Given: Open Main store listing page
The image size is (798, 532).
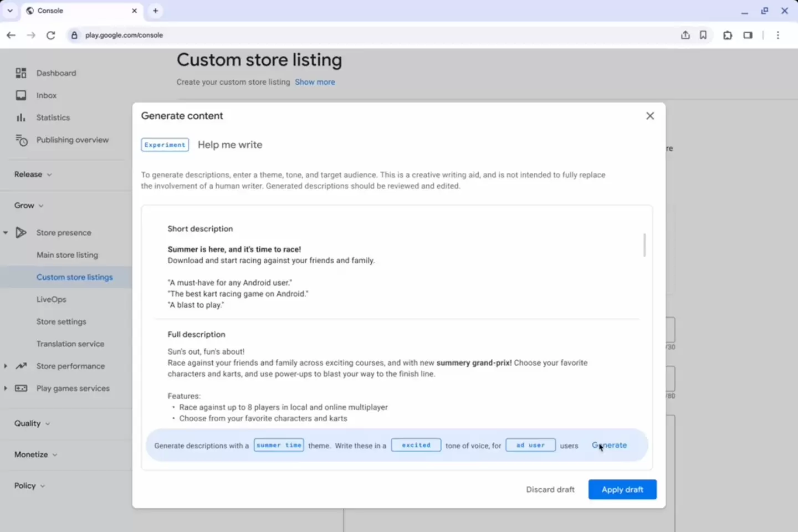Looking at the screenshot, I should (67, 255).
